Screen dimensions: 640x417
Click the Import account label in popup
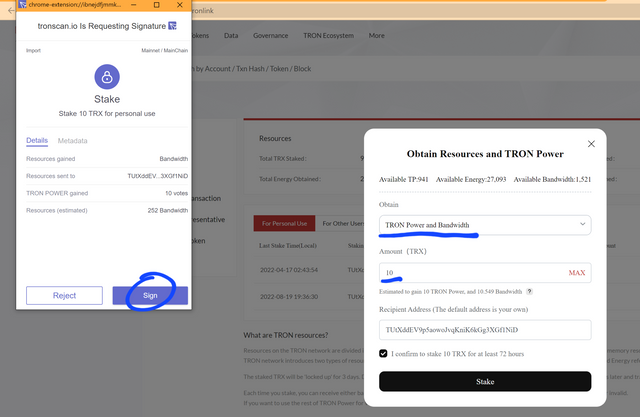click(x=33, y=51)
